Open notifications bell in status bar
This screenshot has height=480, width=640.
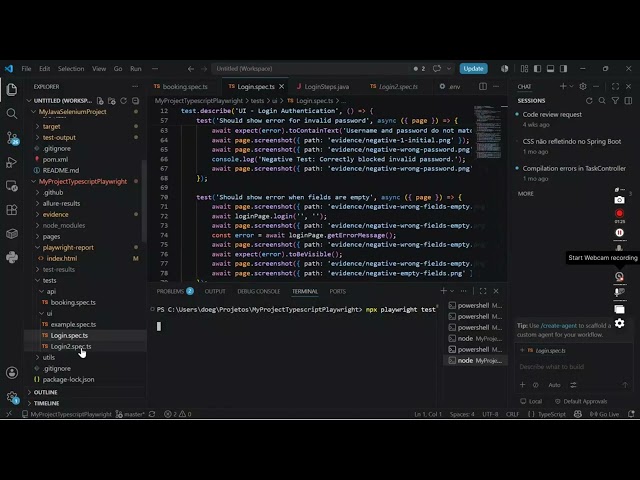click(631, 414)
